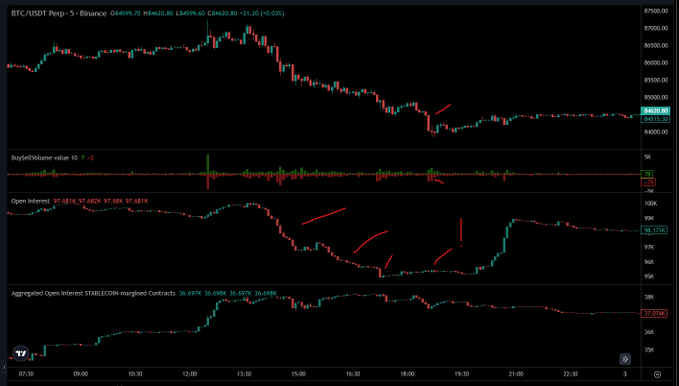Click the 09:00 time axis label

pyautogui.click(x=81, y=374)
